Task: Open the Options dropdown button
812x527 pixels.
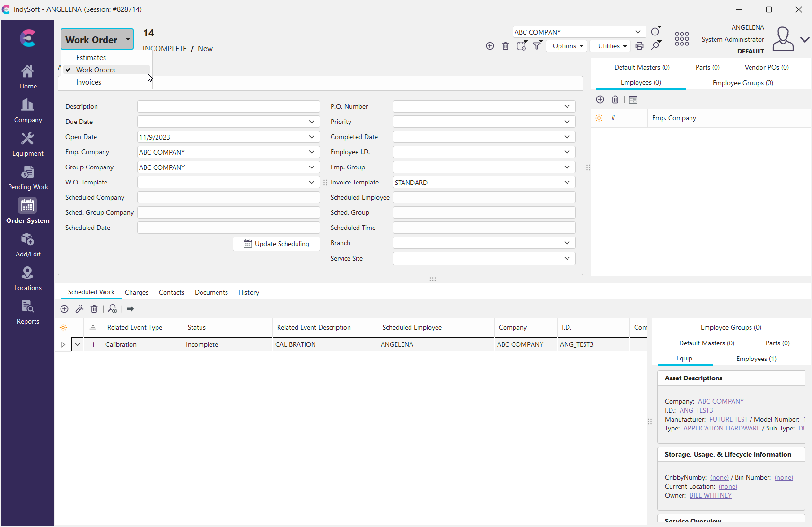Action: (567, 46)
